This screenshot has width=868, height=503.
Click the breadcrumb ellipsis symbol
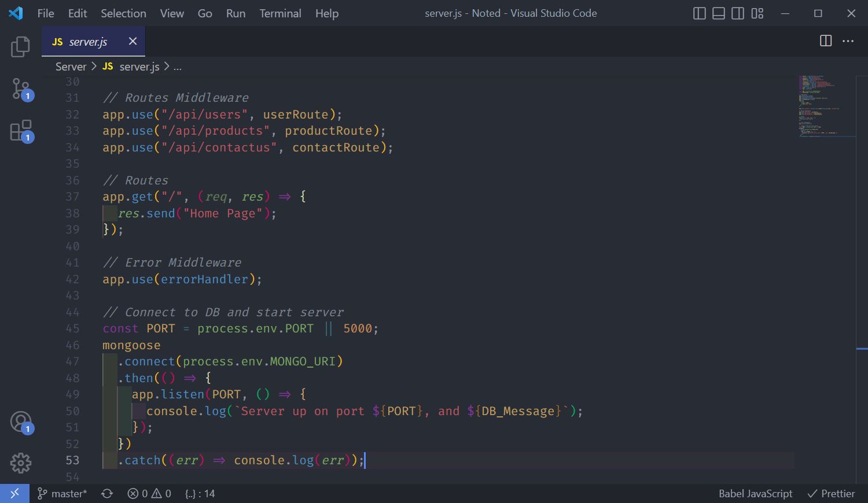point(178,66)
